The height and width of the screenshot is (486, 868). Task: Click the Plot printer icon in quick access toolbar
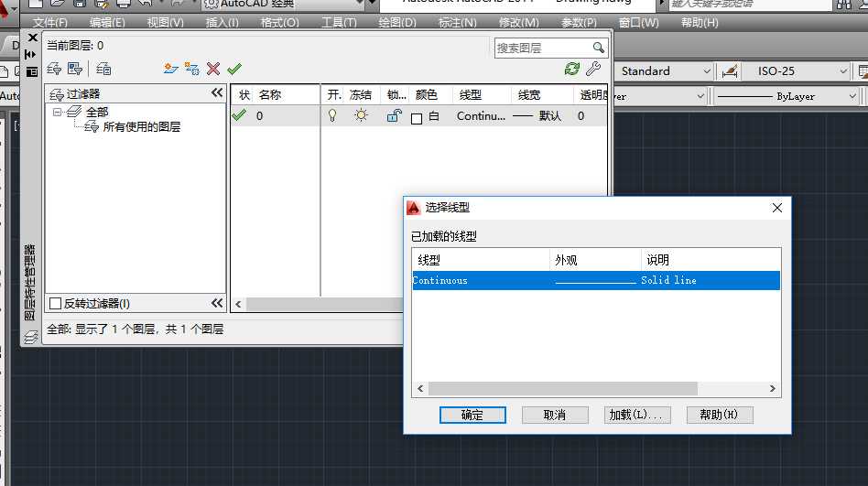tap(124, 4)
